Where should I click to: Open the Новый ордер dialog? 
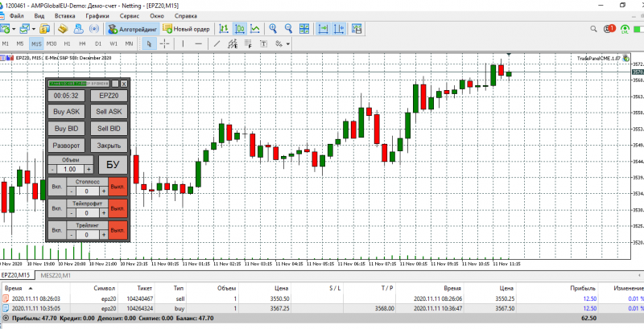(187, 29)
